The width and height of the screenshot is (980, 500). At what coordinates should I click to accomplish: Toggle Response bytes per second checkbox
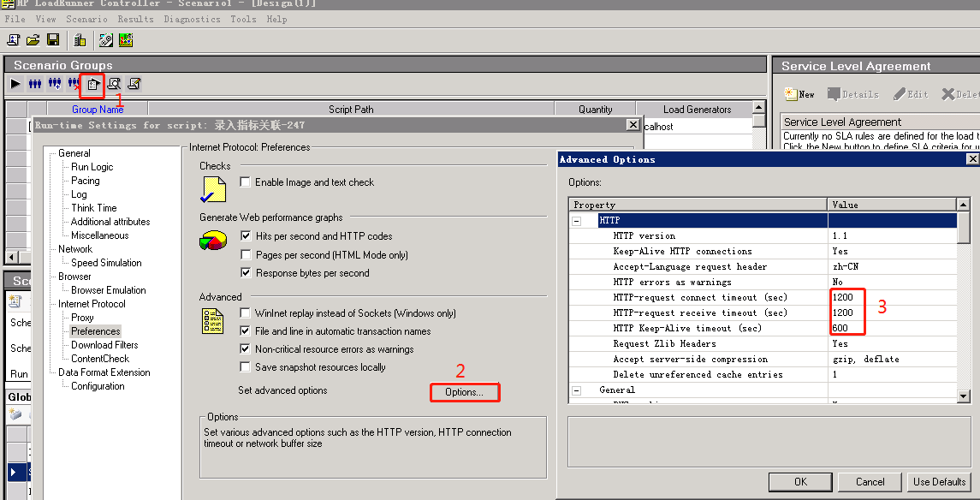point(246,273)
